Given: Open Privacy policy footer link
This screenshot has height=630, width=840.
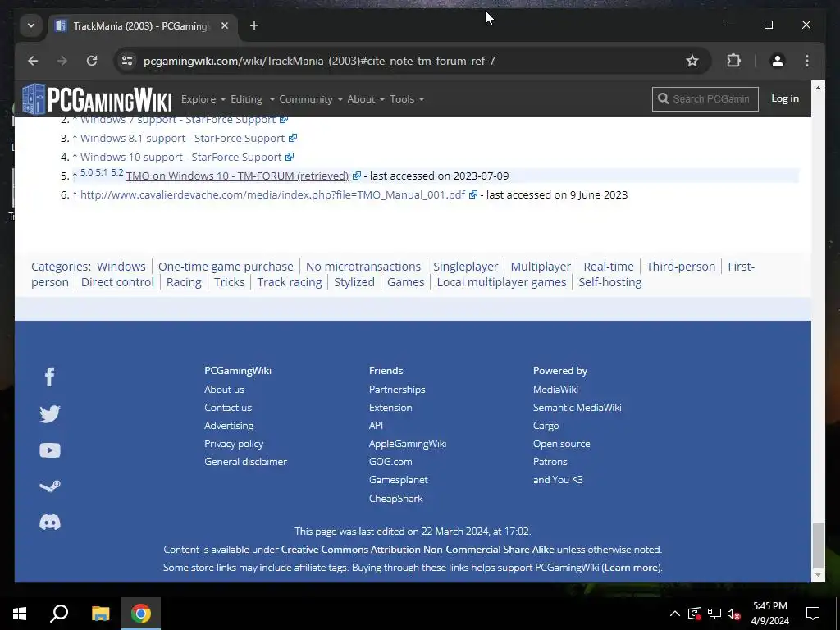Looking at the screenshot, I should tap(234, 444).
